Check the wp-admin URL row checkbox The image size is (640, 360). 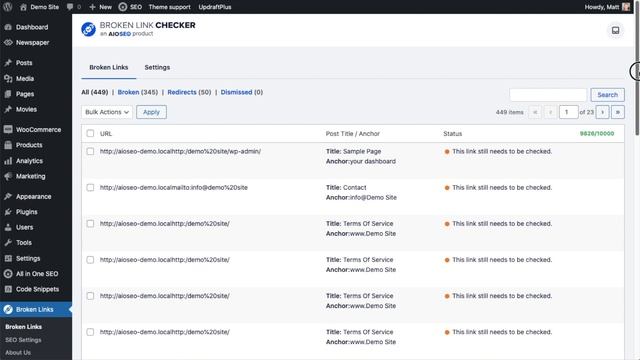pyautogui.click(x=90, y=151)
